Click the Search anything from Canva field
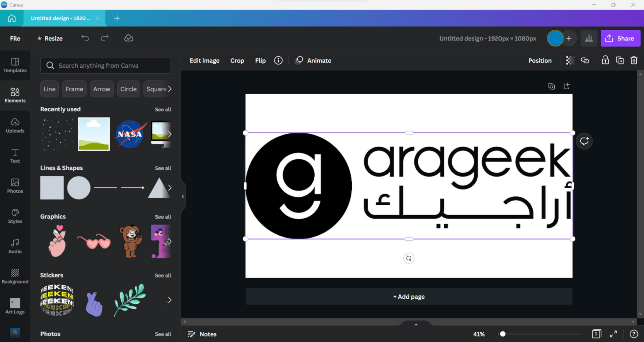Image resolution: width=644 pixels, height=342 pixels. pyautogui.click(x=106, y=65)
